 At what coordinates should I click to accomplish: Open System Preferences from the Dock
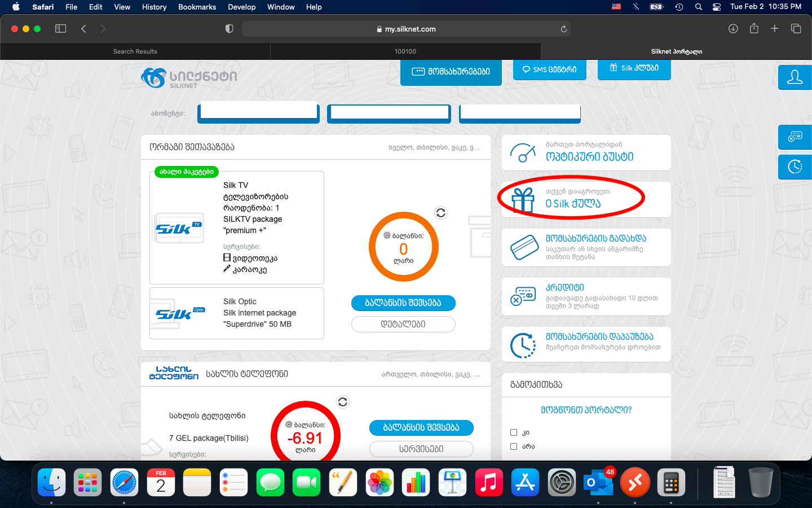click(x=562, y=483)
